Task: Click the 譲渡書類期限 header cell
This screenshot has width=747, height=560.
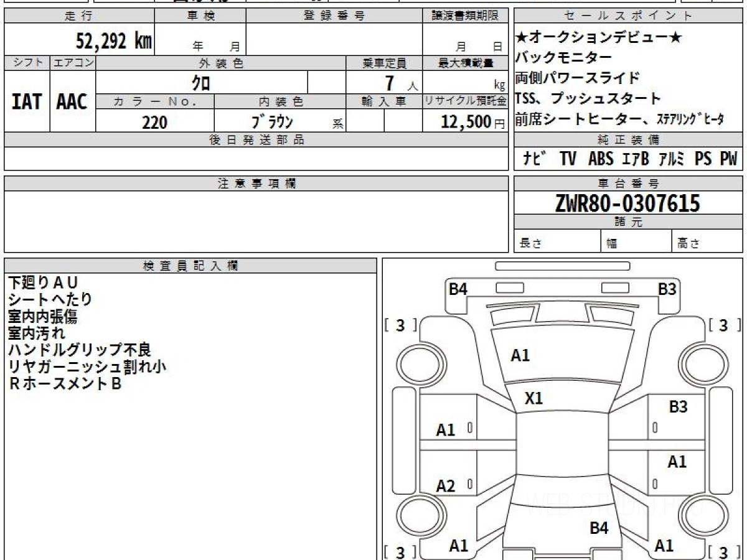Action: 465,17
